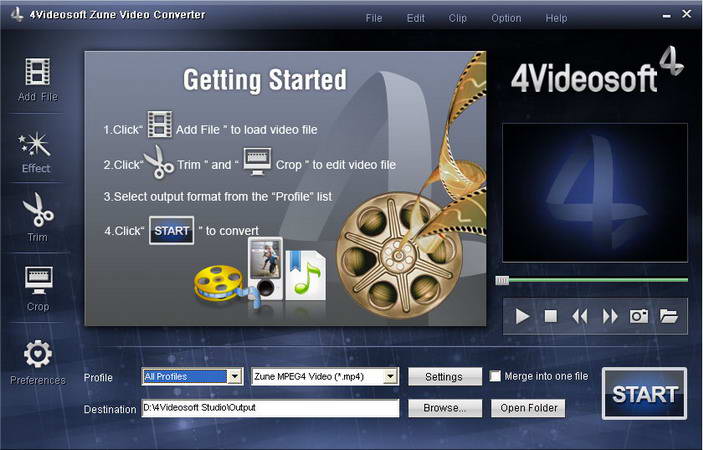This screenshot has height=450, width=703.
Task: Click the green playback progress bar
Action: click(598, 280)
